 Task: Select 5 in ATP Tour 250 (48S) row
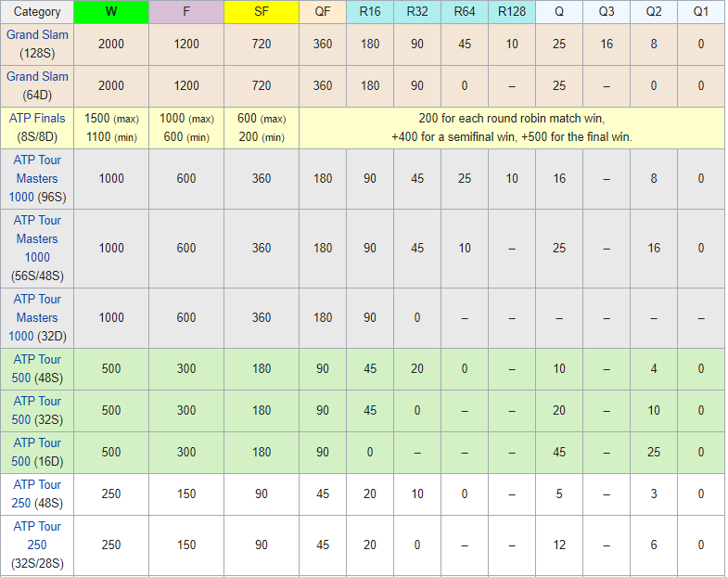coord(559,494)
